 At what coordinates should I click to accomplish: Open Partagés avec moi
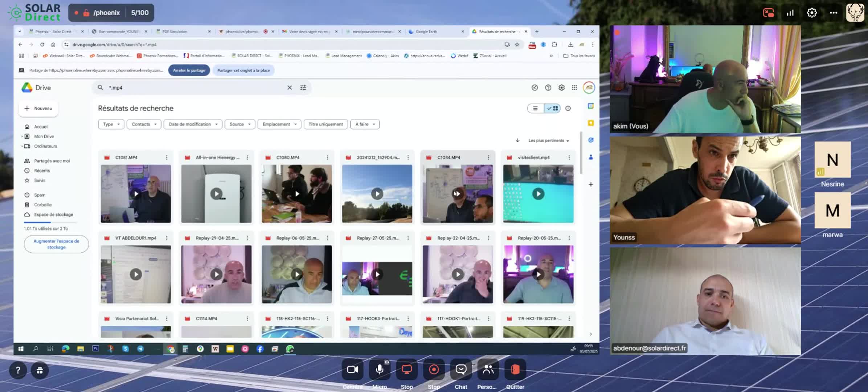pos(51,161)
